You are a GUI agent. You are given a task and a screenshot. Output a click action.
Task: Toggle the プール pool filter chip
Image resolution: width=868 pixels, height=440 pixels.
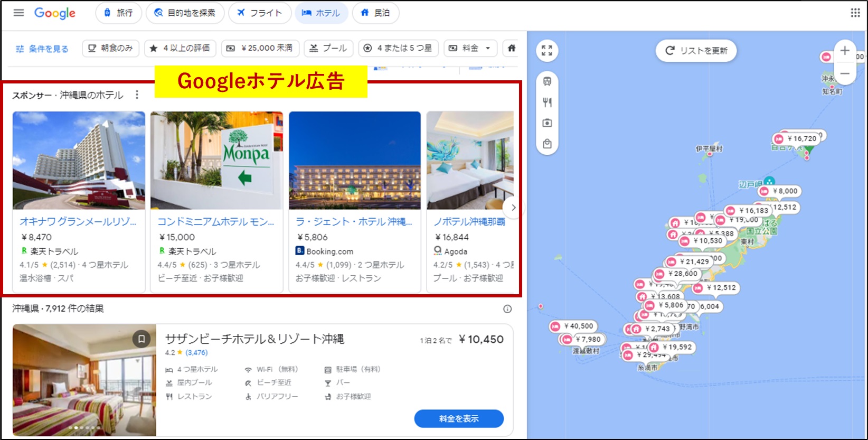(x=328, y=48)
